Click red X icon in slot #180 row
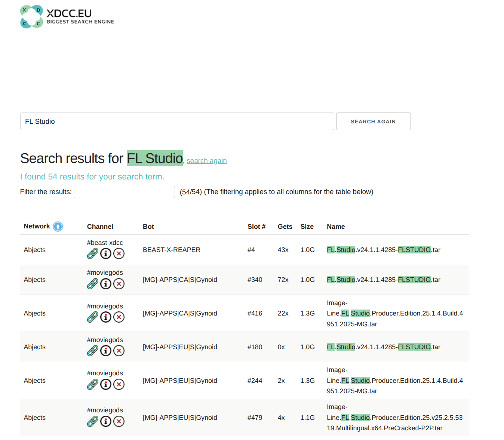The image size is (504, 440). [119, 351]
